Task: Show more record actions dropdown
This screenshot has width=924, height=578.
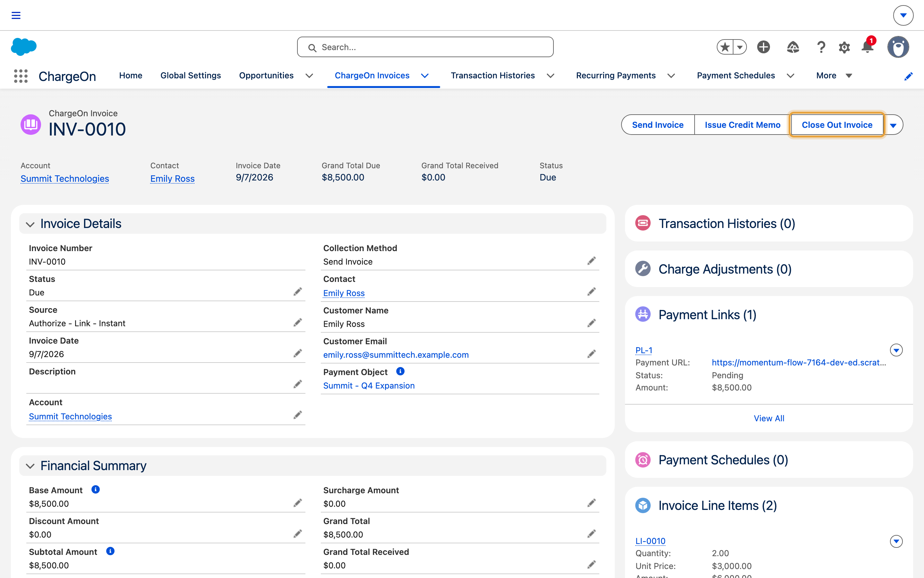Action: click(893, 125)
